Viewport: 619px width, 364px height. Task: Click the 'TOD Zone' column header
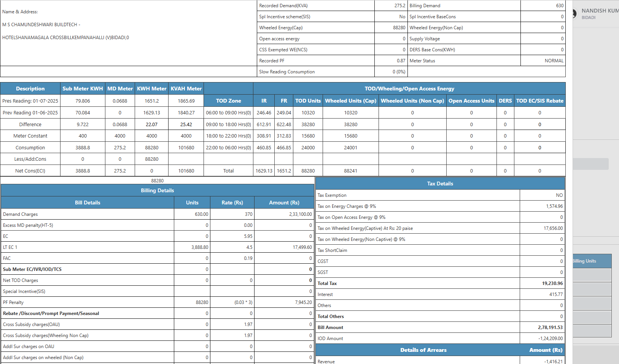click(228, 101)
